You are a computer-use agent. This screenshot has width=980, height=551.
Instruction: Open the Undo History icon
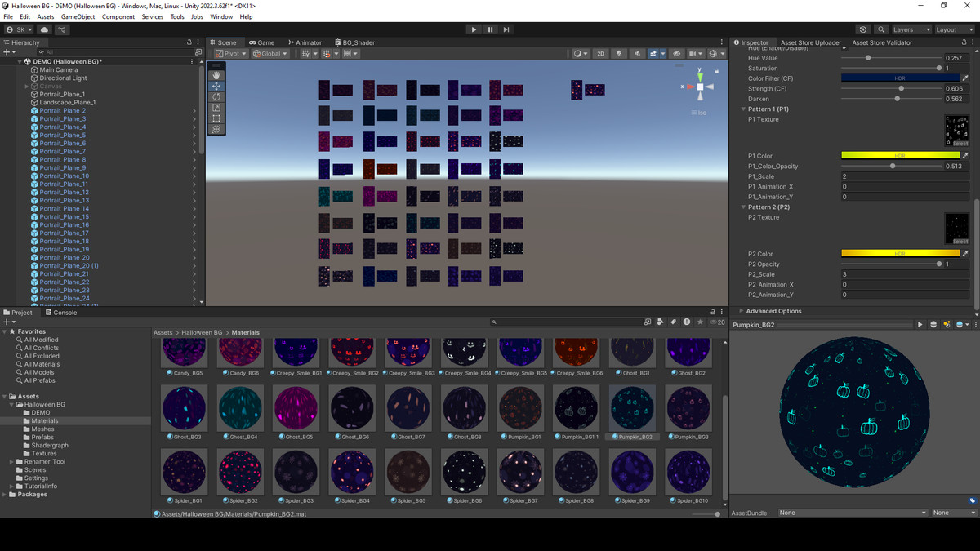[x=863, y=29]
